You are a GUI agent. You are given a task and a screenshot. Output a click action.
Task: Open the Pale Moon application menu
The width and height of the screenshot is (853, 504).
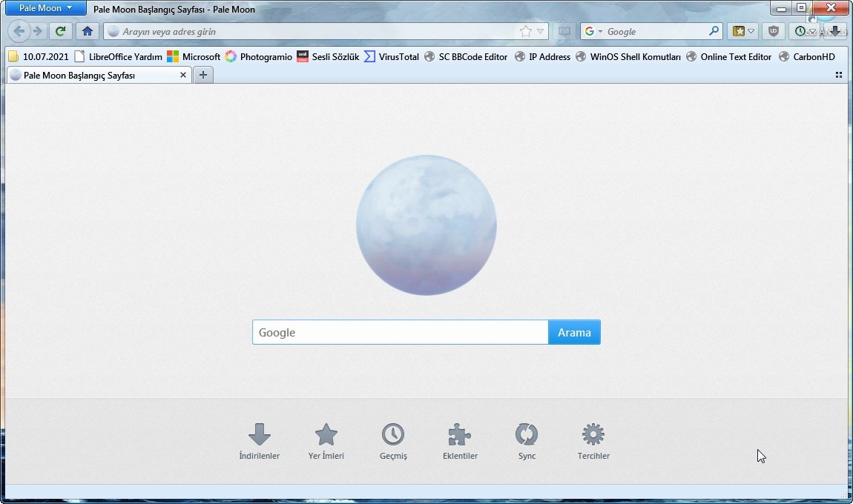point(46,8)
